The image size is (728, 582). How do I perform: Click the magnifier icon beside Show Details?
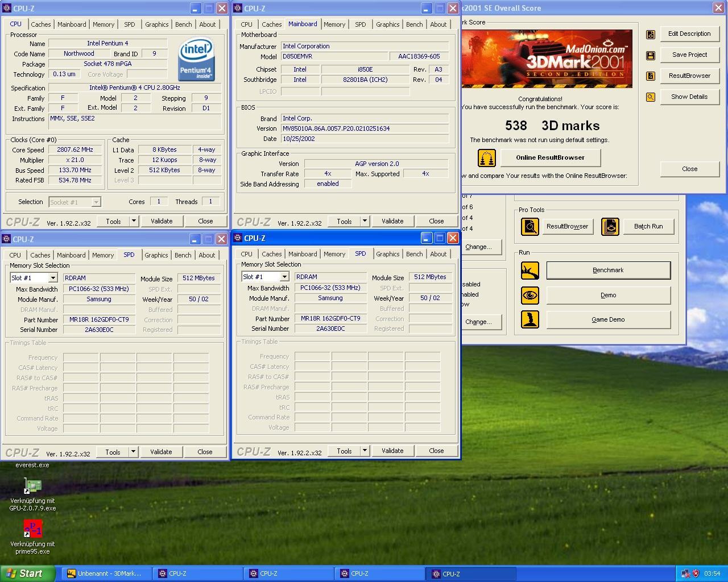(x=651, y=97)
